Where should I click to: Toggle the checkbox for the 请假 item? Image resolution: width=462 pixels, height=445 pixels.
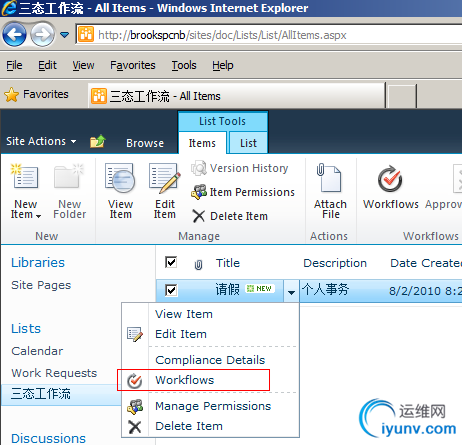click(x=171, y=290)
